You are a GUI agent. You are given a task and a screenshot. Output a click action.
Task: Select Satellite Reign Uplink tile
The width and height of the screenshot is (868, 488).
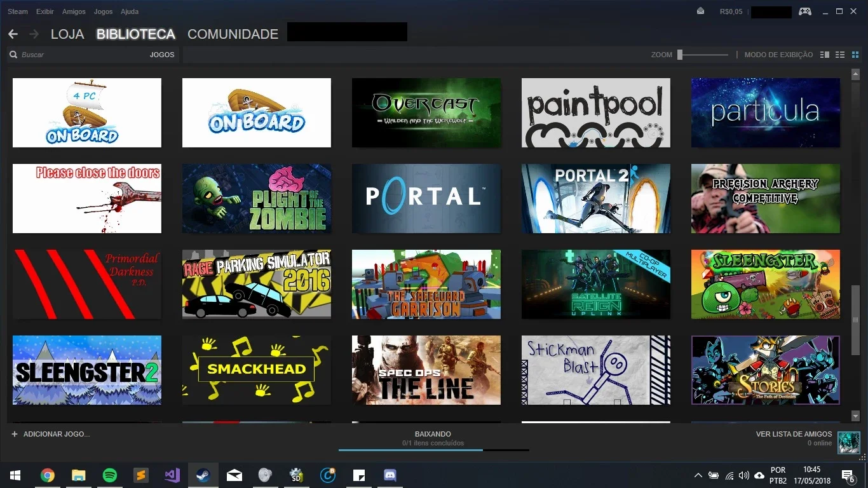tap(596, 284)
